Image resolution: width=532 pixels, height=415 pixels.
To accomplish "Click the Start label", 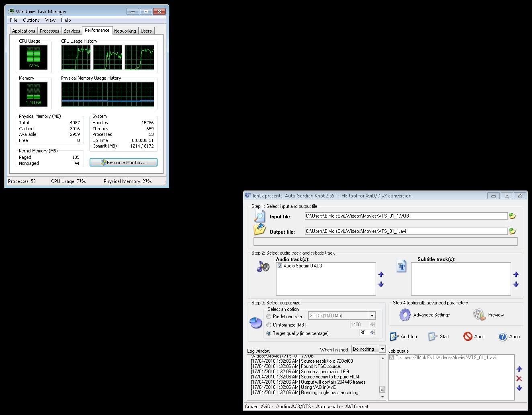I will pos(444,337).
